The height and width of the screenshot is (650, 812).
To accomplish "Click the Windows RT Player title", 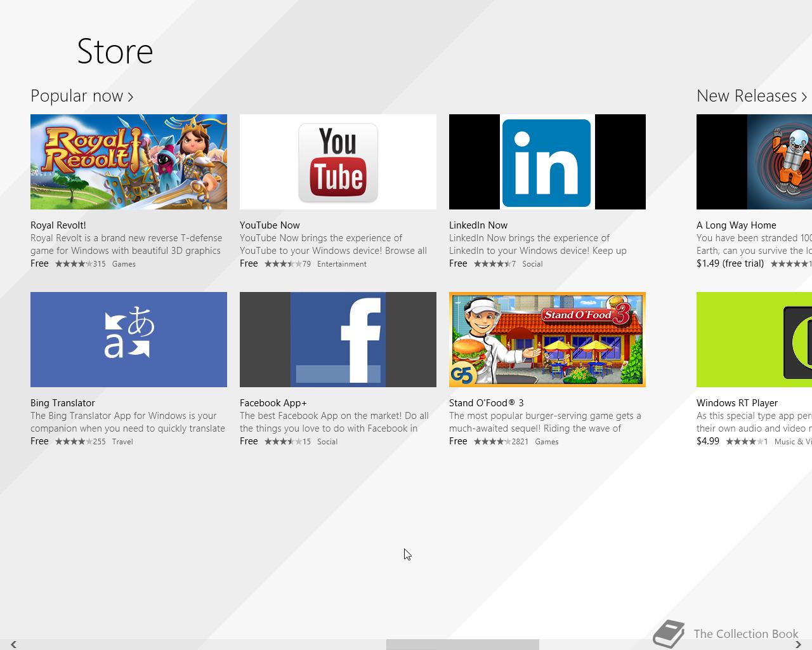I will click(x=737, y=403).
